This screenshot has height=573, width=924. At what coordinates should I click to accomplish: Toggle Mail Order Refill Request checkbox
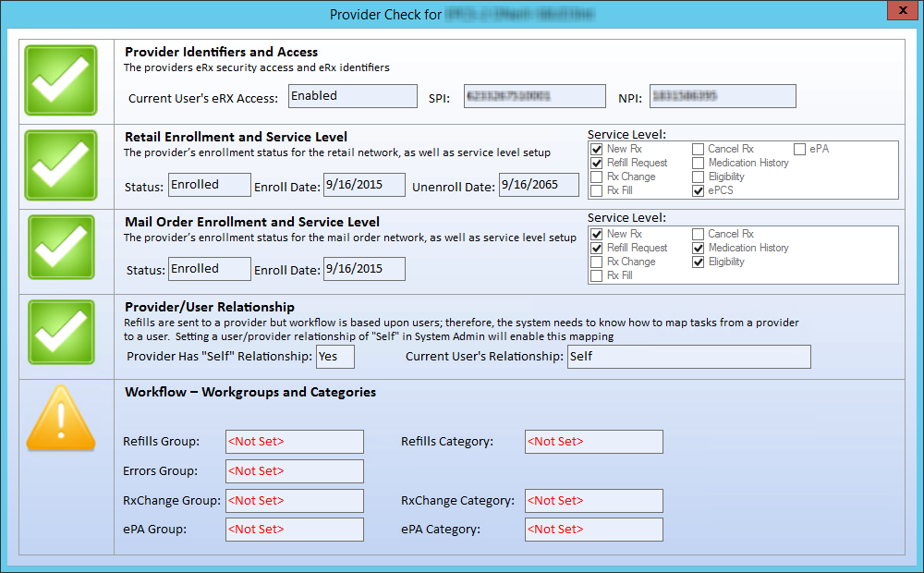(596, 249)
